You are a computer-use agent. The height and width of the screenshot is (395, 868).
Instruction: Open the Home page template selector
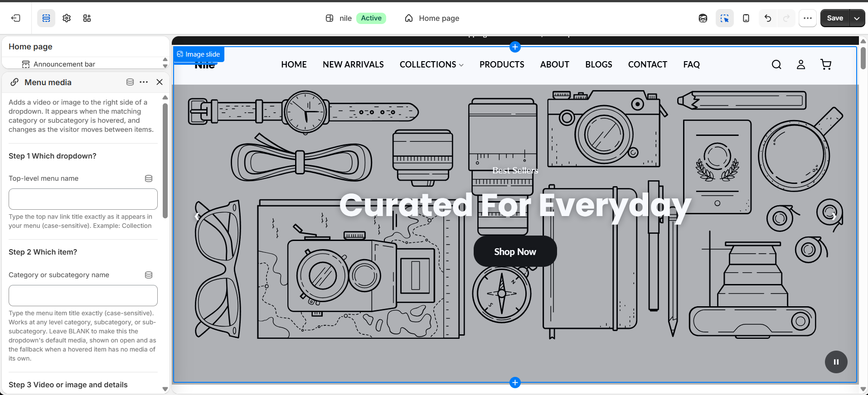432,18
